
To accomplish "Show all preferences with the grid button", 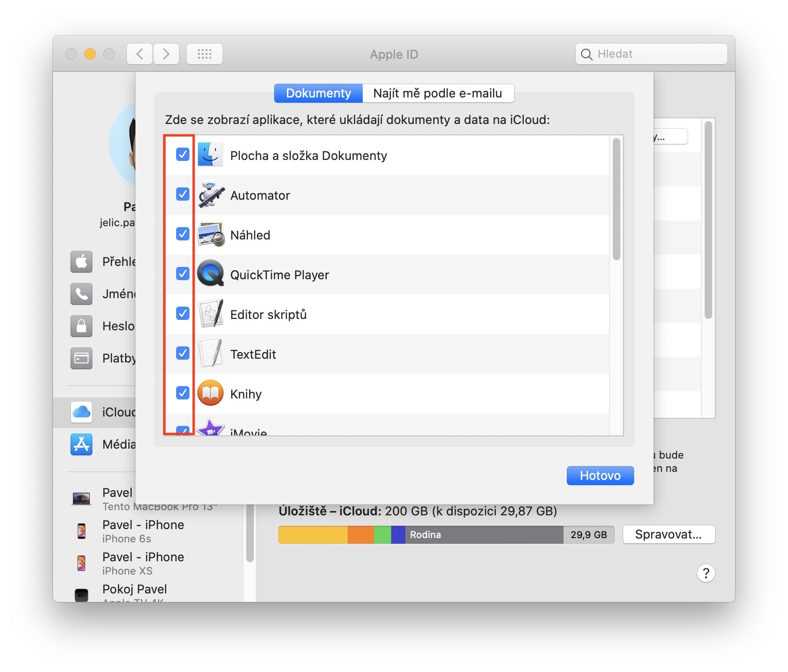I will 205,54.
